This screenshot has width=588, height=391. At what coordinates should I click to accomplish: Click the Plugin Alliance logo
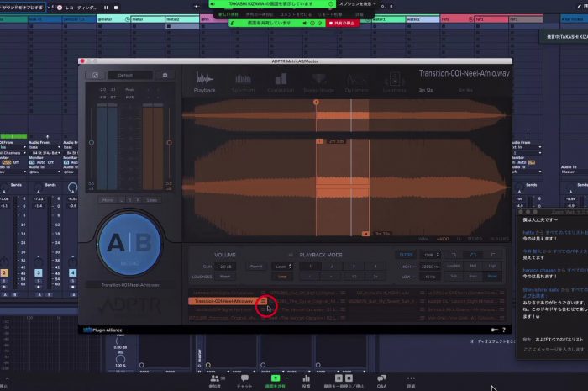(102, 330)
